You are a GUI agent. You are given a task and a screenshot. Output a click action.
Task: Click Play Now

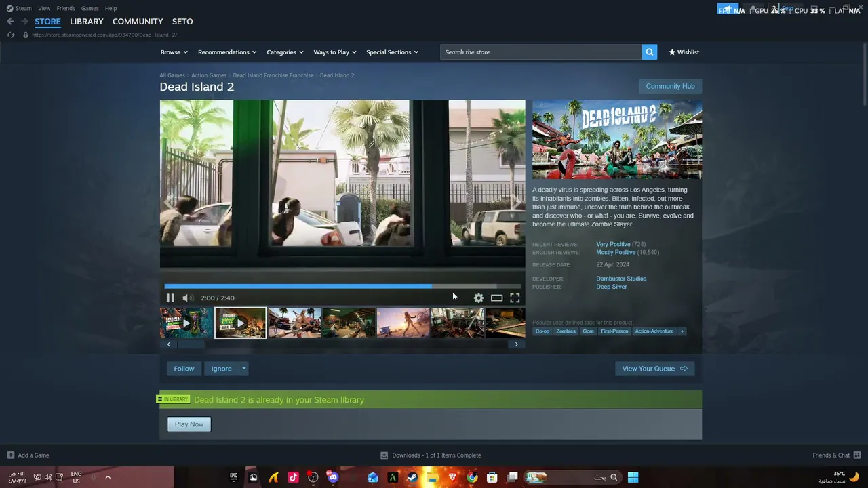[x=189, y=424]
